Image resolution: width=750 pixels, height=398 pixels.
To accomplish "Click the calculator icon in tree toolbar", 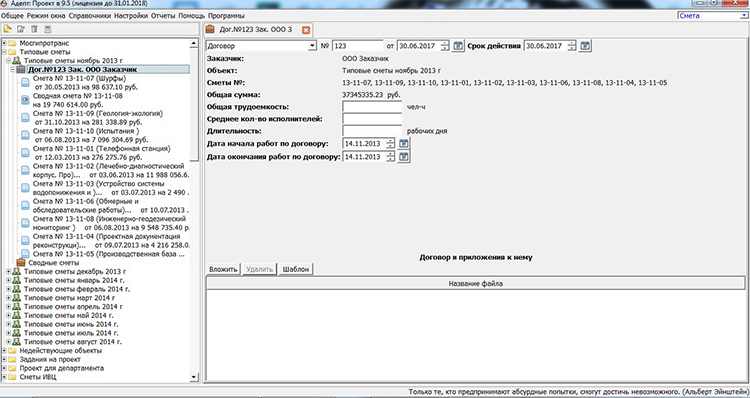I will click(47, 29).
